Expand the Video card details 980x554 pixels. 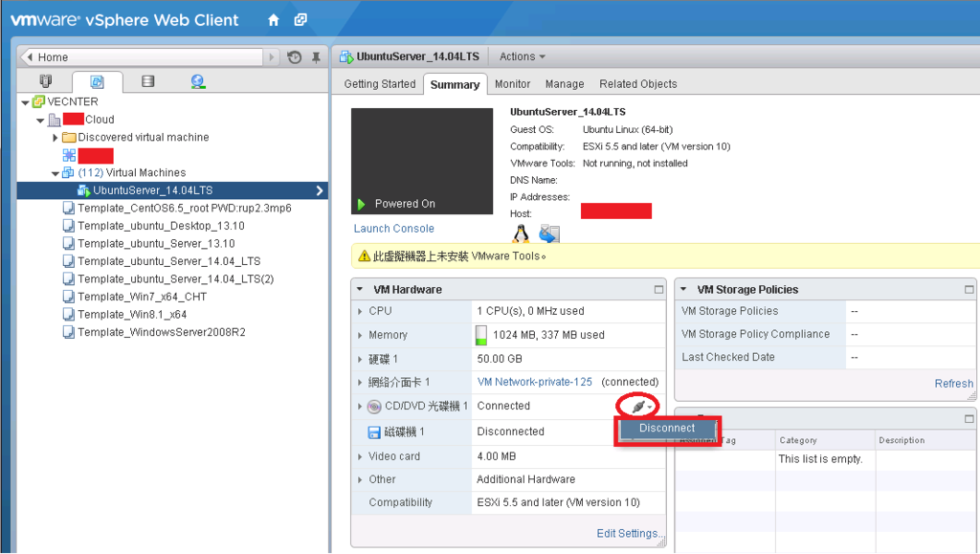[360, 457]
